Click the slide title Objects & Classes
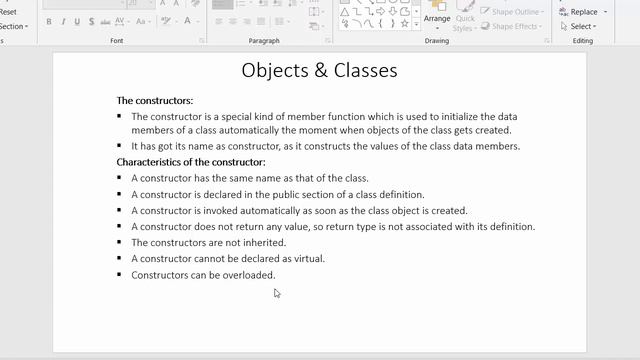The width and height of the screenshot is (640, 360). [319, 70]
